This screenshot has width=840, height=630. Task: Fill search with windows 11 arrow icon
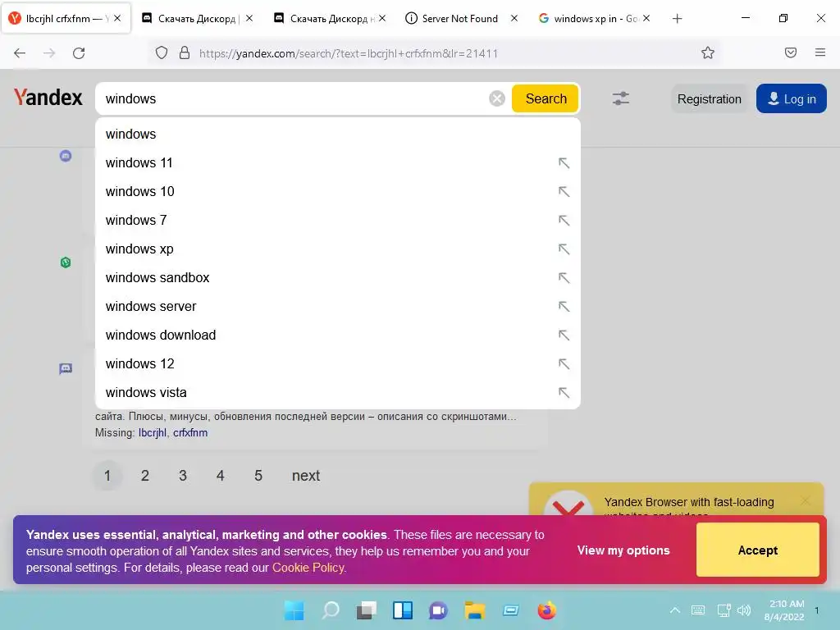point(564,163)
